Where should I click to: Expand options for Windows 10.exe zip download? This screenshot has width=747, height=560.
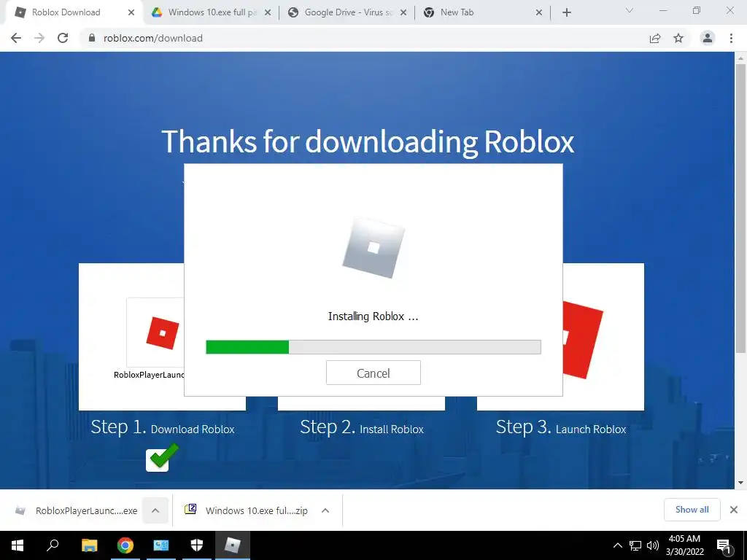pos(325,510)
